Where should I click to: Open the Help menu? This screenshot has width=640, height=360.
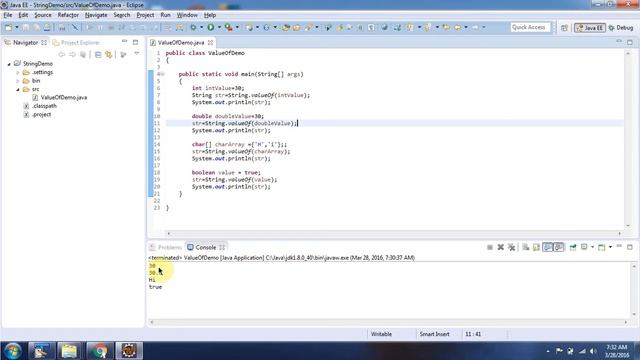click(x=210, y=15)
